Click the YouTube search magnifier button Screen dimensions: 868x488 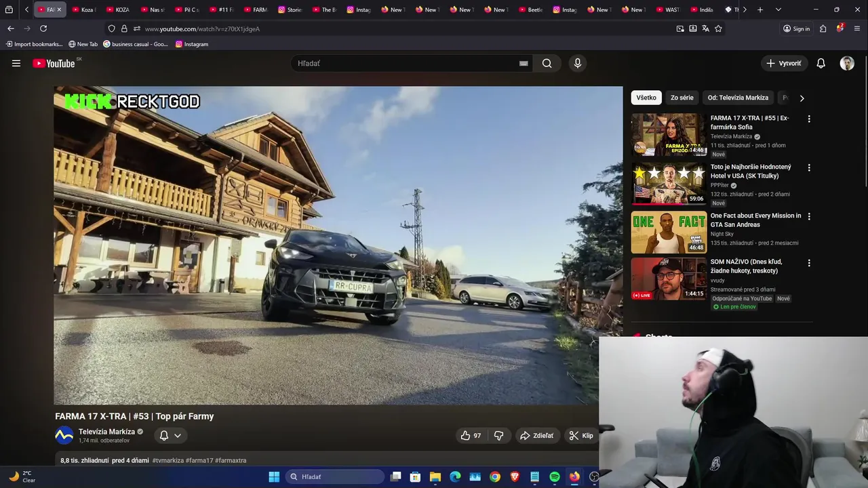click(547, 63)
